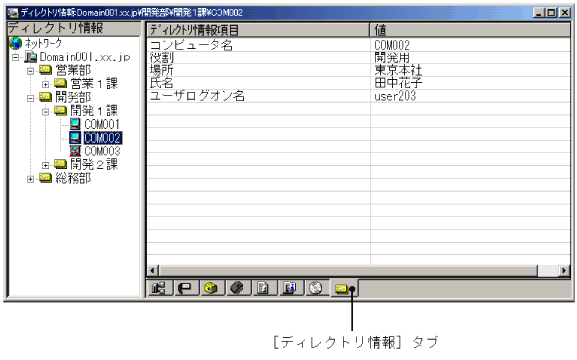Click the 営業部 folder icon

[46, 70]
